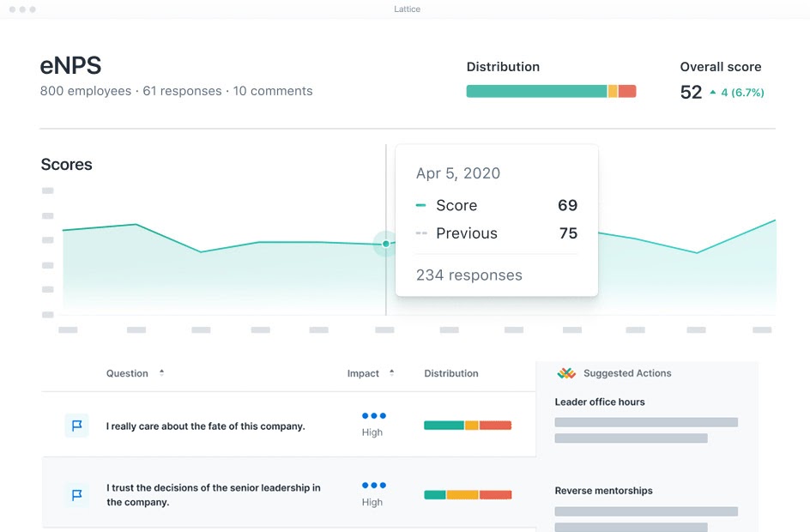This screenshot has width=810, height=532.
Task: Select the highlighted Apr 5 data point on the chart
Action: [385, 244]
